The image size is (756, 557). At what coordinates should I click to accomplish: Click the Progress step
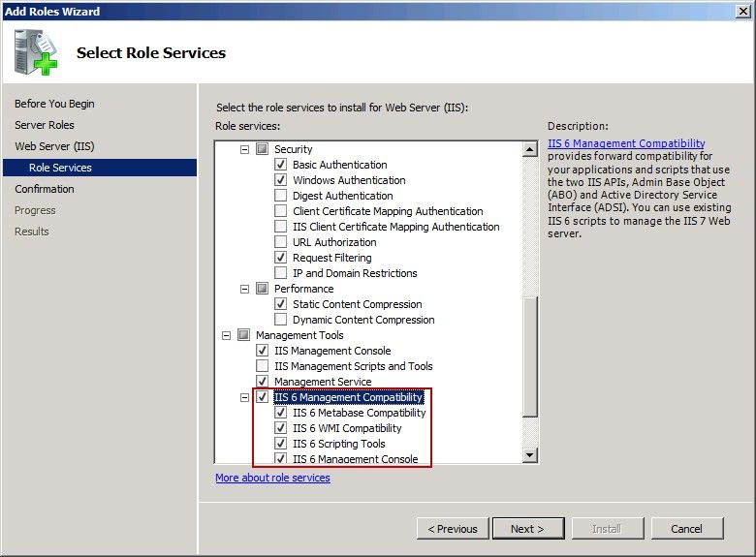click(x=35, y=210)
